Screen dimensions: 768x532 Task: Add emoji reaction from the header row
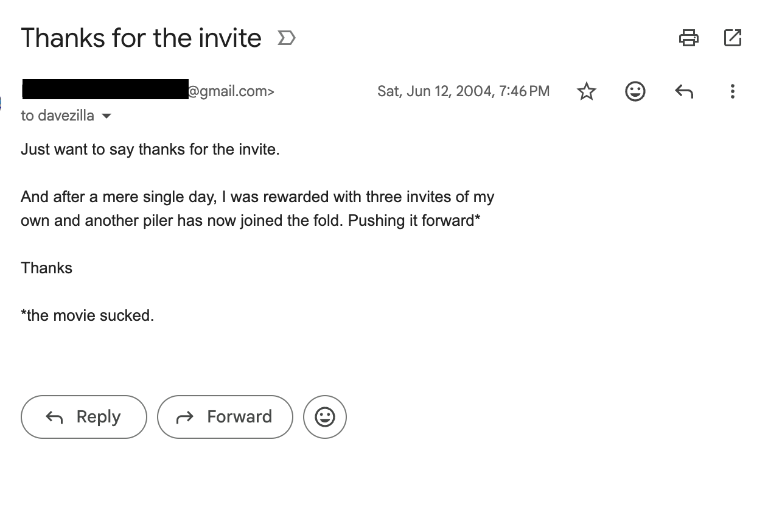[635, 91]
